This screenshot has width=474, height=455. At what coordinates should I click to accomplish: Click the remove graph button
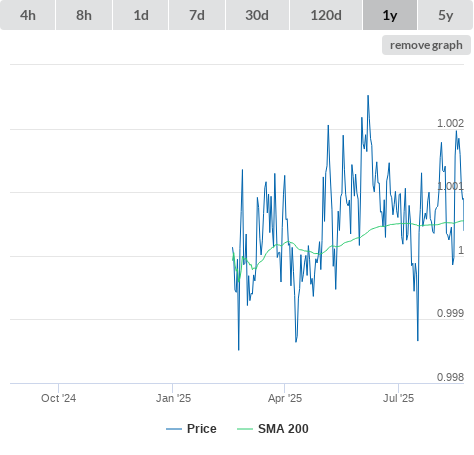426,45
